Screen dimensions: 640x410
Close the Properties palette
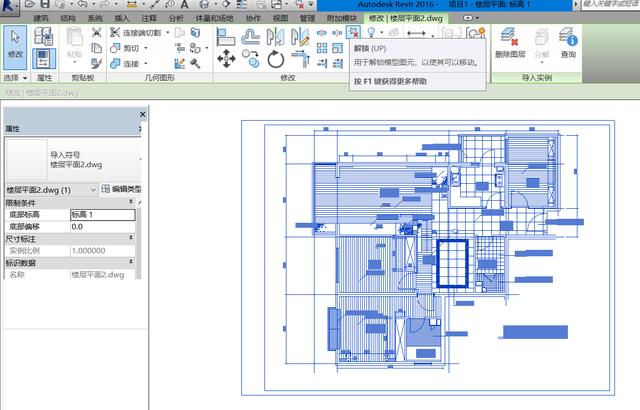click(141, 115)
